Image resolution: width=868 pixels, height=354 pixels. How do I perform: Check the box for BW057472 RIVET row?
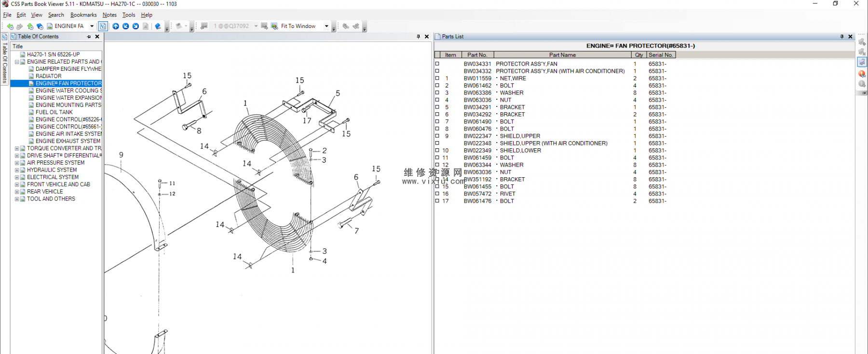(x=437, y=194)
